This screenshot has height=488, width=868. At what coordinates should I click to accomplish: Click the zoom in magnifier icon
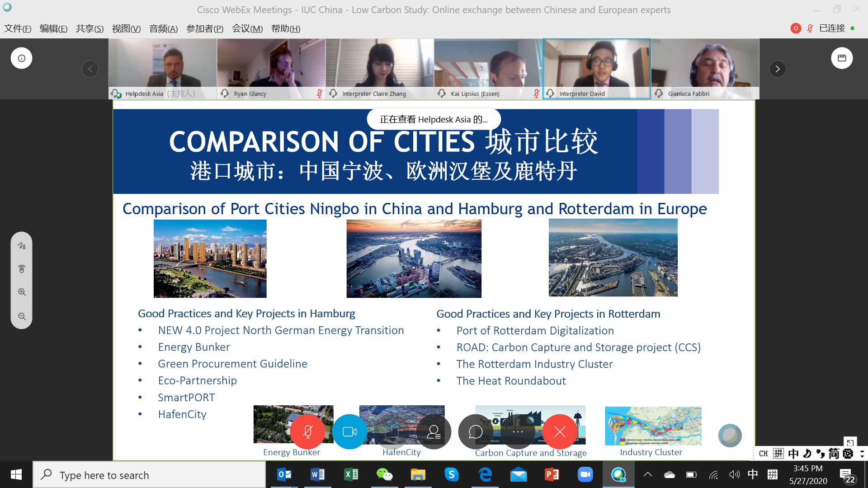pyautogui.click(x=22, y=292)
